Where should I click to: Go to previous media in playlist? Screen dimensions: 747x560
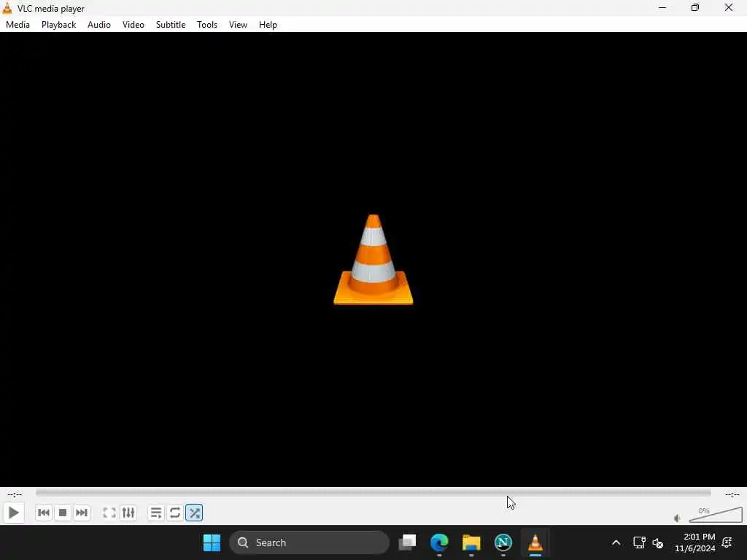click(x=43, y=513)
